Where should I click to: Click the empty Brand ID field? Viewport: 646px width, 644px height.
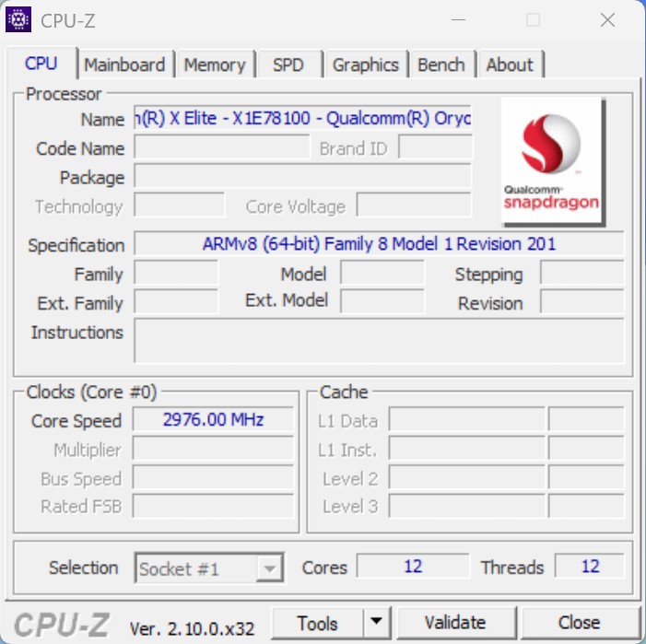click(436, 147)
